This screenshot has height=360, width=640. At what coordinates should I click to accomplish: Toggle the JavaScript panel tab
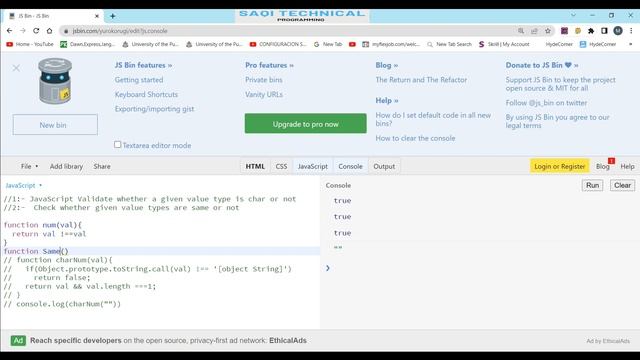pos(313,166)
